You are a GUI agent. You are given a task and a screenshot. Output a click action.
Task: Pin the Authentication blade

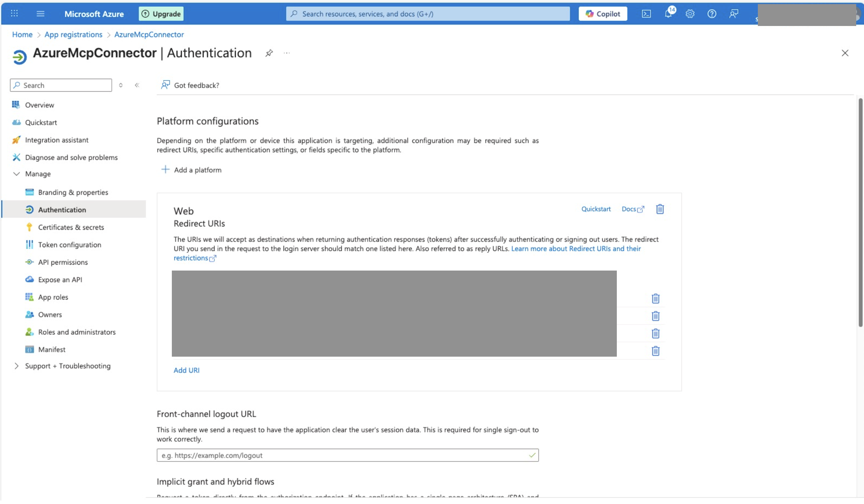[x=268, y=53]
